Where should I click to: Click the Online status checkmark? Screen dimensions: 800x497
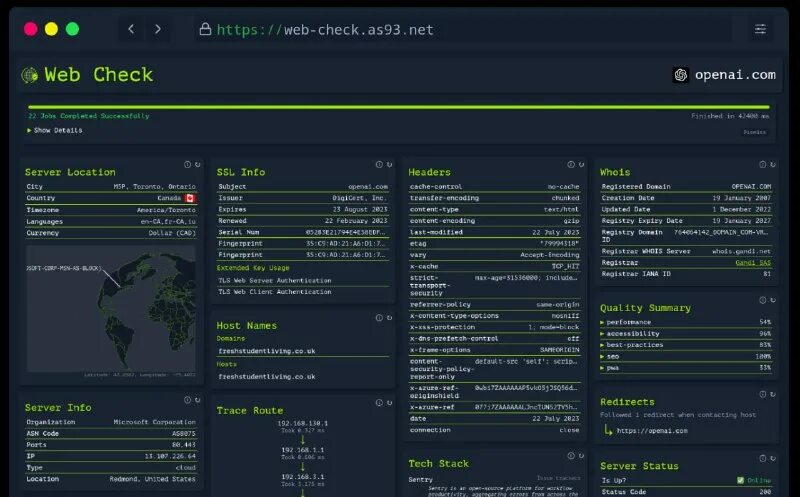[x=740, y=480]
